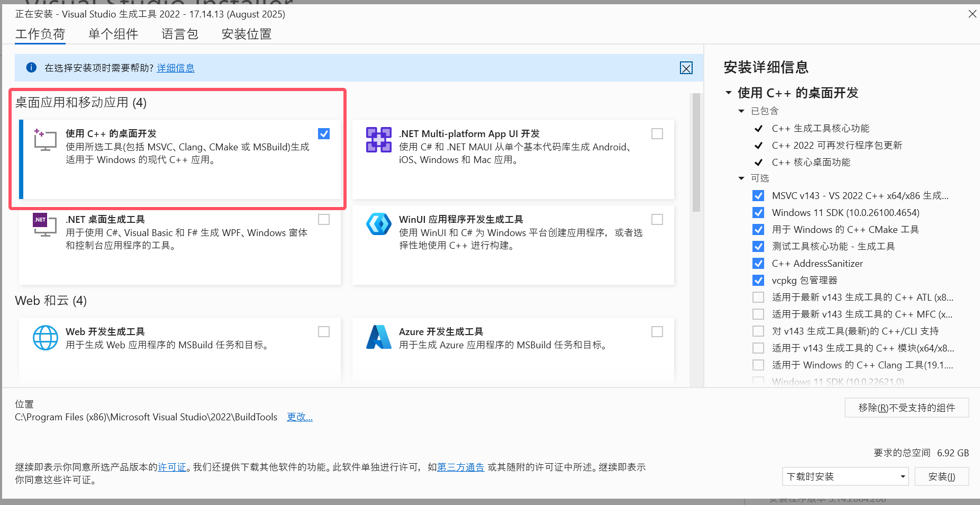The image size is (980, 505).
Task: Check WinUI 应用程序开发生成工具 workload
Action: (657, 220)
